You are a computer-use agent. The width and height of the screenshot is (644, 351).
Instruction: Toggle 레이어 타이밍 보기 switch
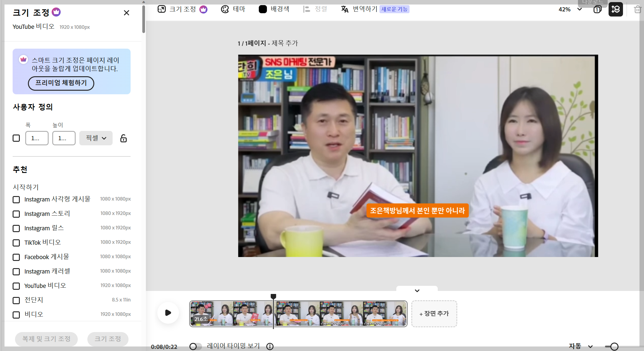coord(195,346)
